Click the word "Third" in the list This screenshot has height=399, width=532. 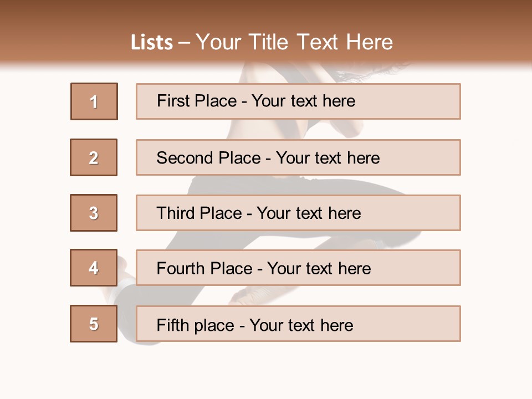(176, 213)
